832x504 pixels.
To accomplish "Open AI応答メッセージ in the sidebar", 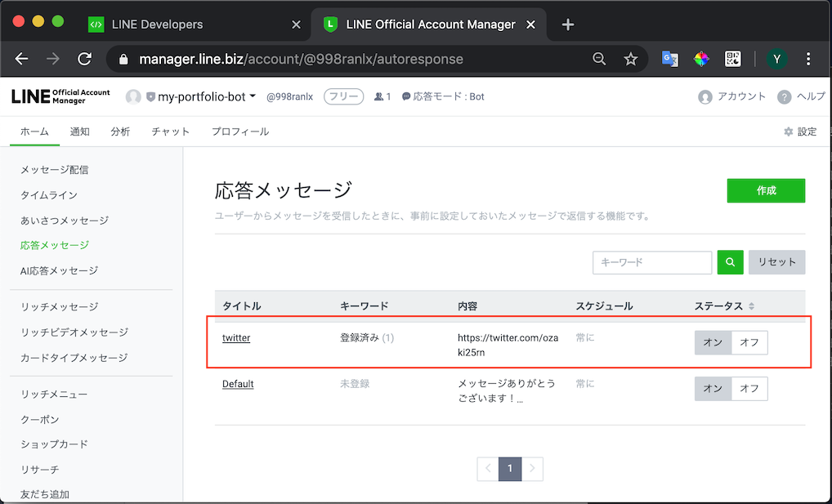I will [59, 270].
